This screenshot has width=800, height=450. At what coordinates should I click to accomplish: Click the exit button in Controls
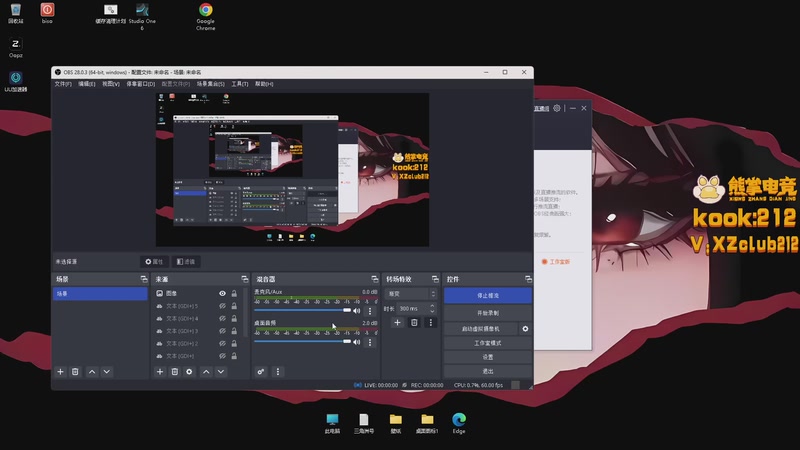[488, 371]
